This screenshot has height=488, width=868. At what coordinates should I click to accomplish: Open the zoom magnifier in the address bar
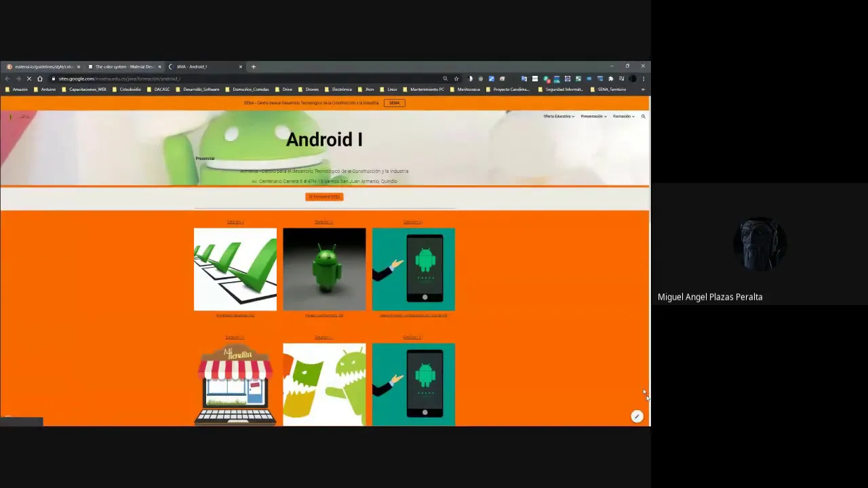point(445,79)
